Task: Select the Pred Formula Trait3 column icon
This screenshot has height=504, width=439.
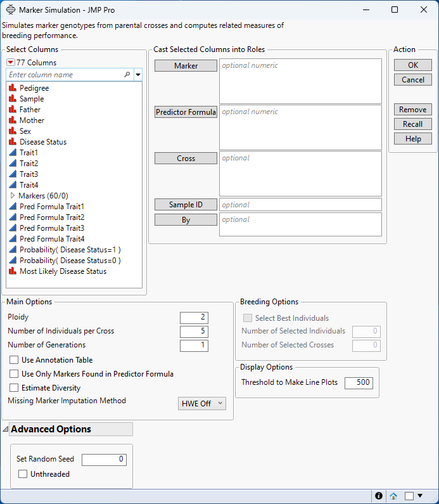Action: tap(13, 228)
